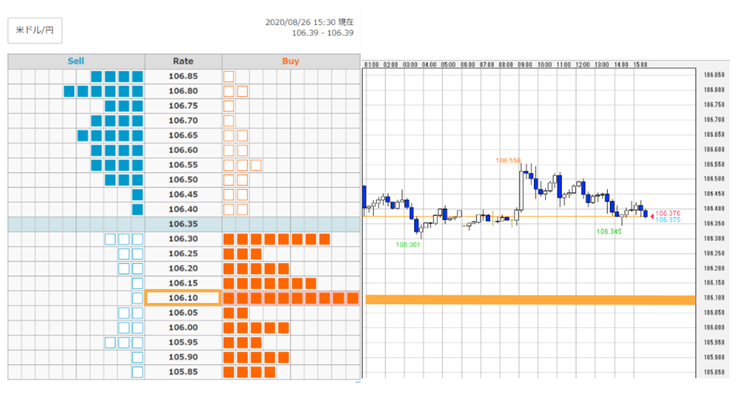
Task: Select the 106.30 cell in Rate column
Action: [183, 239]
